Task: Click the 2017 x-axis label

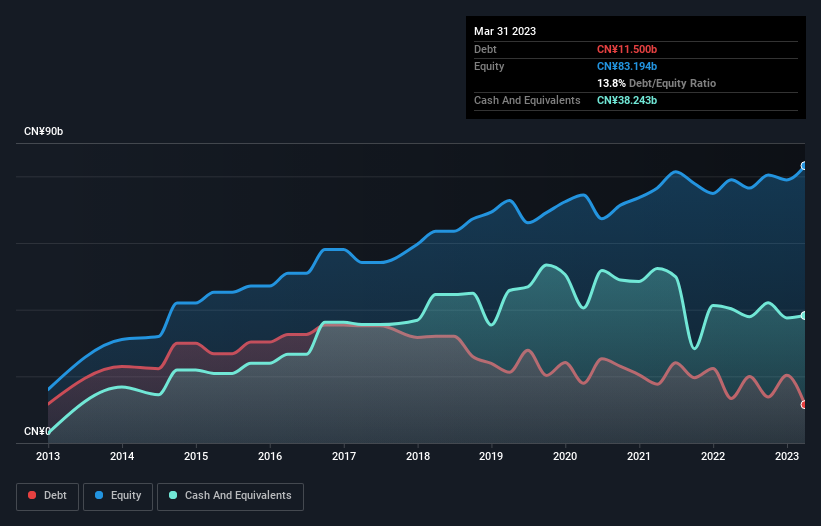Action: [x=344, y=456]
